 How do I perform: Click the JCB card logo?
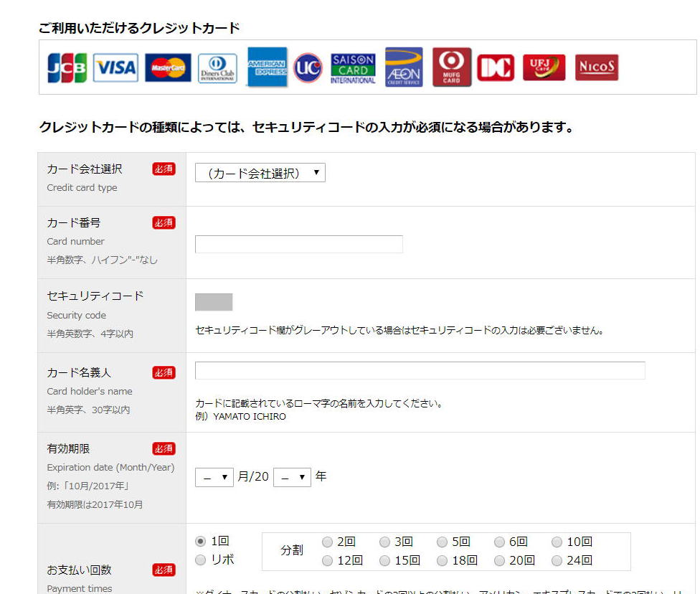(x=67, y=67)
